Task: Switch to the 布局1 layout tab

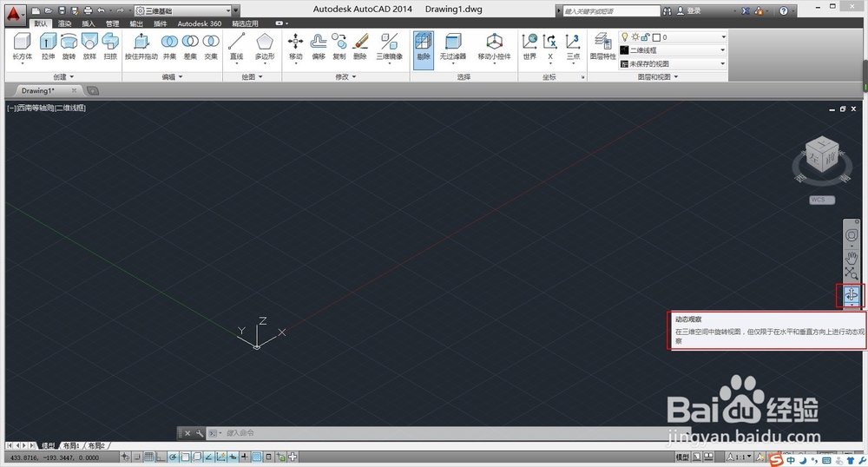Action: (71, 445)
